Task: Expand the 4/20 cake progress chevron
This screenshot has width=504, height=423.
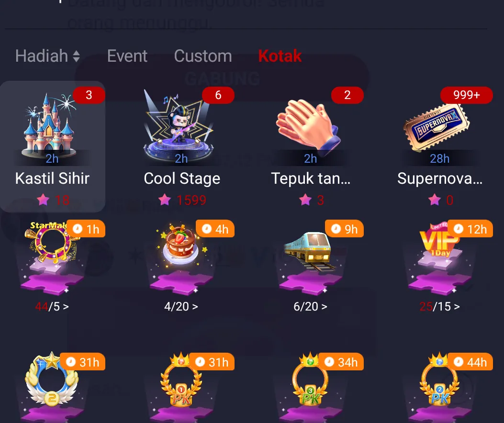Action: [195, 307]
